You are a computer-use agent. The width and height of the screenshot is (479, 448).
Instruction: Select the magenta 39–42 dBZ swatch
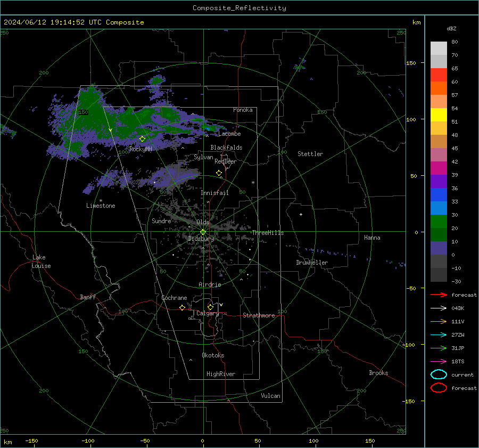439,168
